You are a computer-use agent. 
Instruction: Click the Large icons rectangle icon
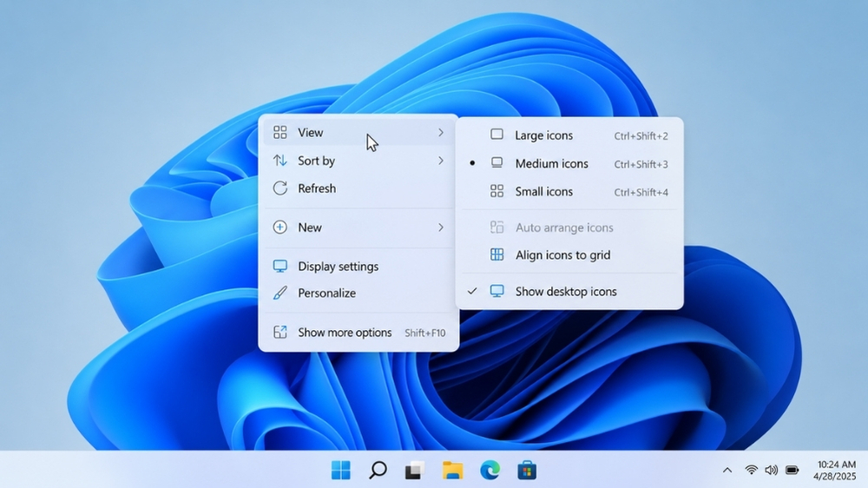tap(497, 135)
